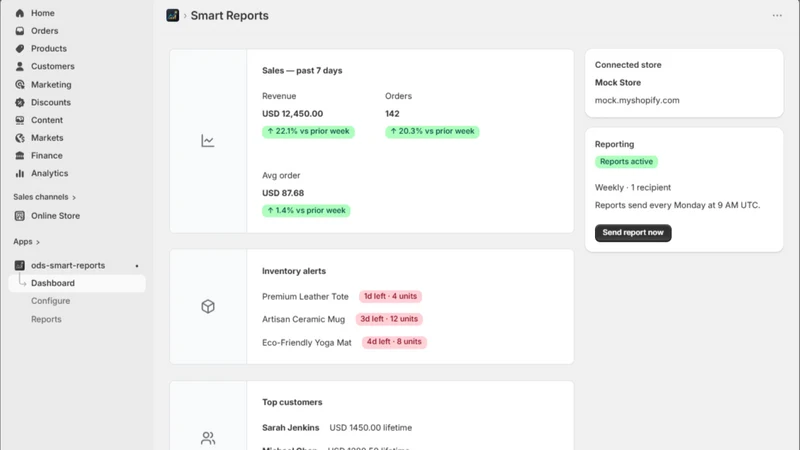Click the USD 87.68 average order value
Screen dimensions: 800x450
pyautogui.click(x=283, y=193)
